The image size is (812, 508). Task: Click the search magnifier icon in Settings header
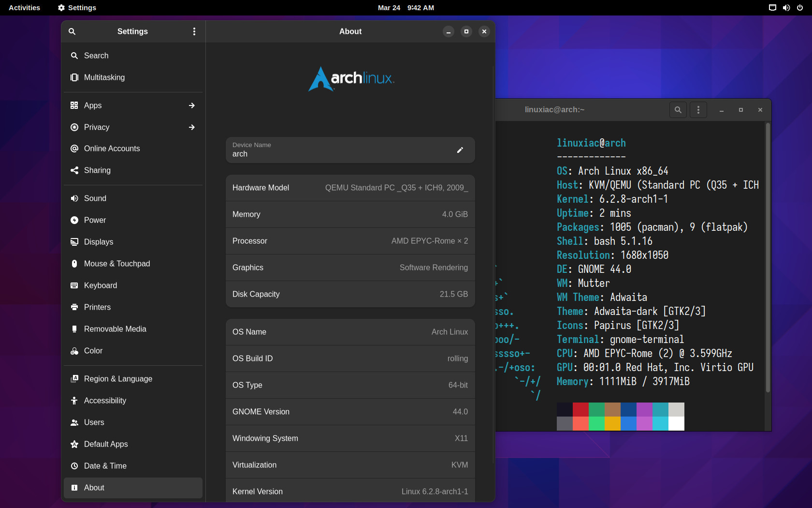click(x=72, y=31)
